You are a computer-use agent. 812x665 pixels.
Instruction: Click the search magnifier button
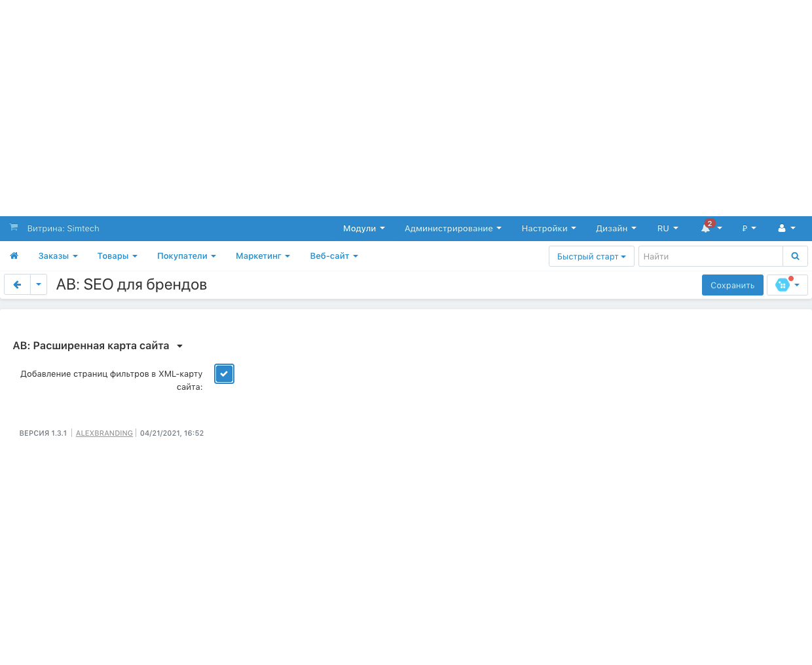click(795, 256)
